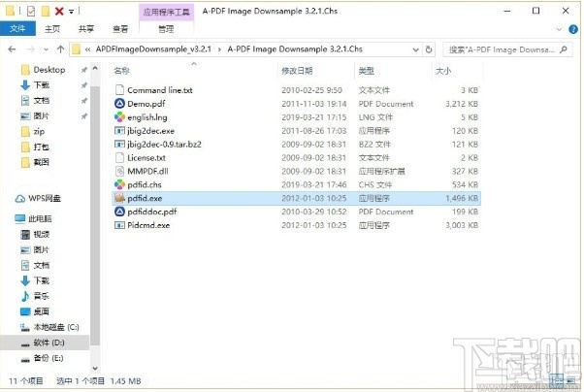Click the properties checkmark quick-access icon

tap(31, 12)
